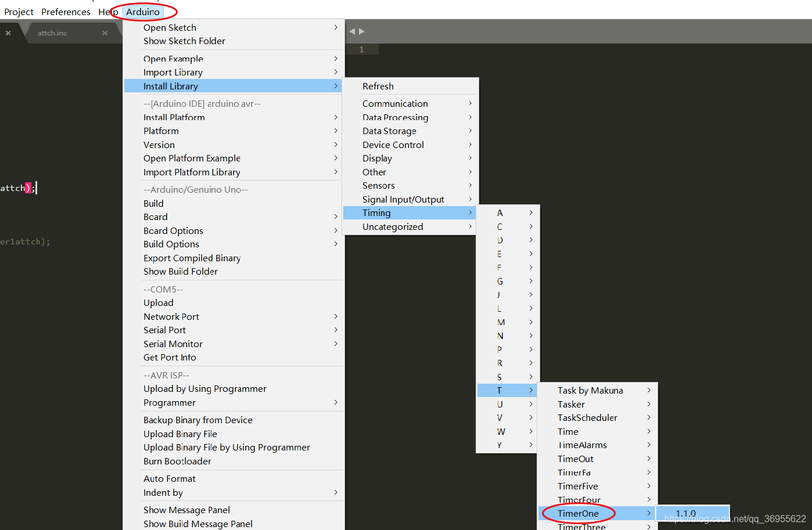Open Task by Makuna library
This screenshot has width=812, height=530.
[x=598, y=391]
